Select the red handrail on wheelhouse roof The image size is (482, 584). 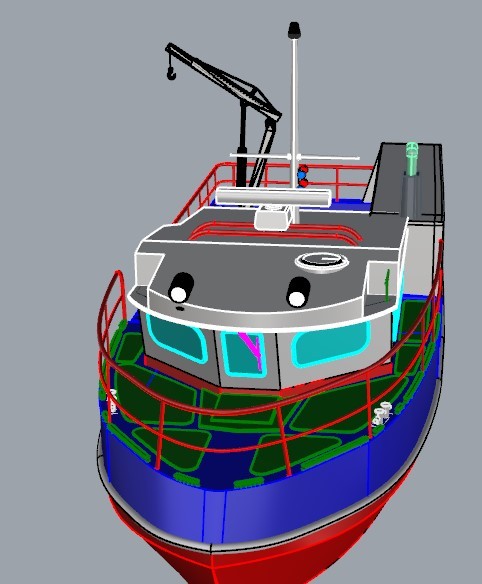pyautogui.click(x=276, y=232)
